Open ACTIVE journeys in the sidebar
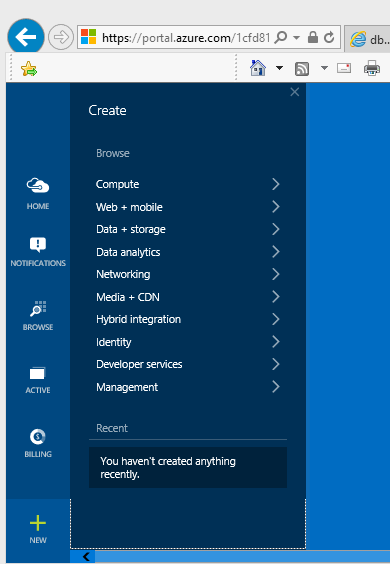This screenshot has height=564, width=390. click(x=38, y=380)
